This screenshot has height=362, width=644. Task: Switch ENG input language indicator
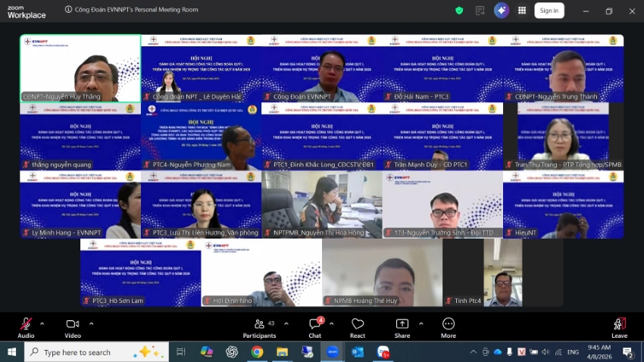(573, 351)
